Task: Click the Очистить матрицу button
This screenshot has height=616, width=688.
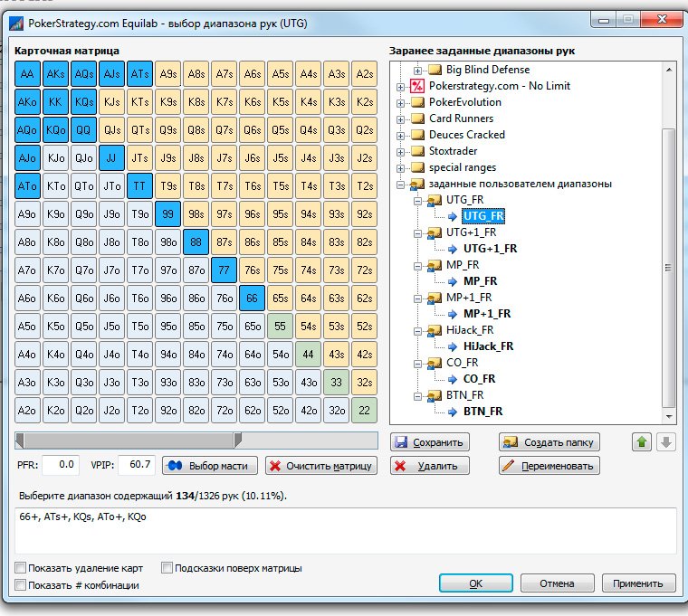Action: 321,466
